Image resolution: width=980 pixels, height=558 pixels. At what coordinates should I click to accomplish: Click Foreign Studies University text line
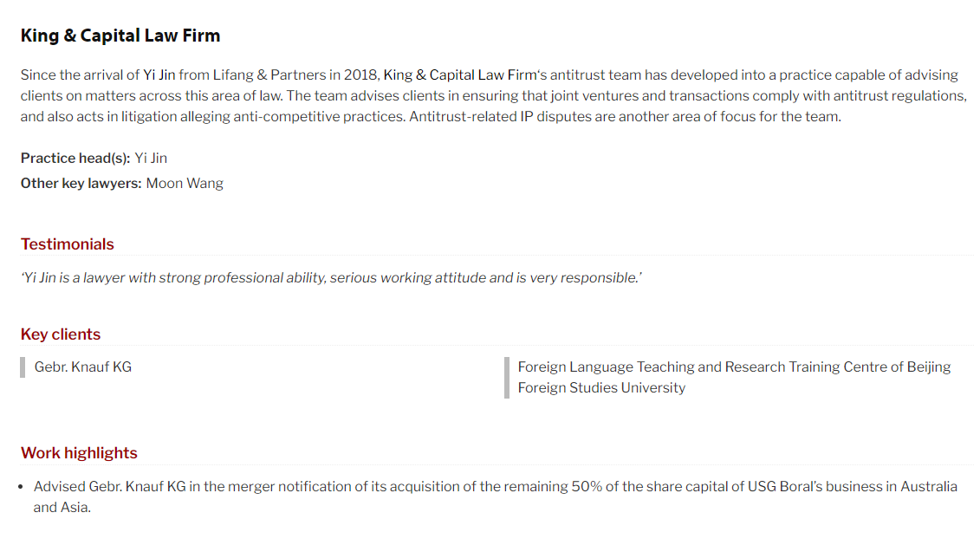pos(601,388)
